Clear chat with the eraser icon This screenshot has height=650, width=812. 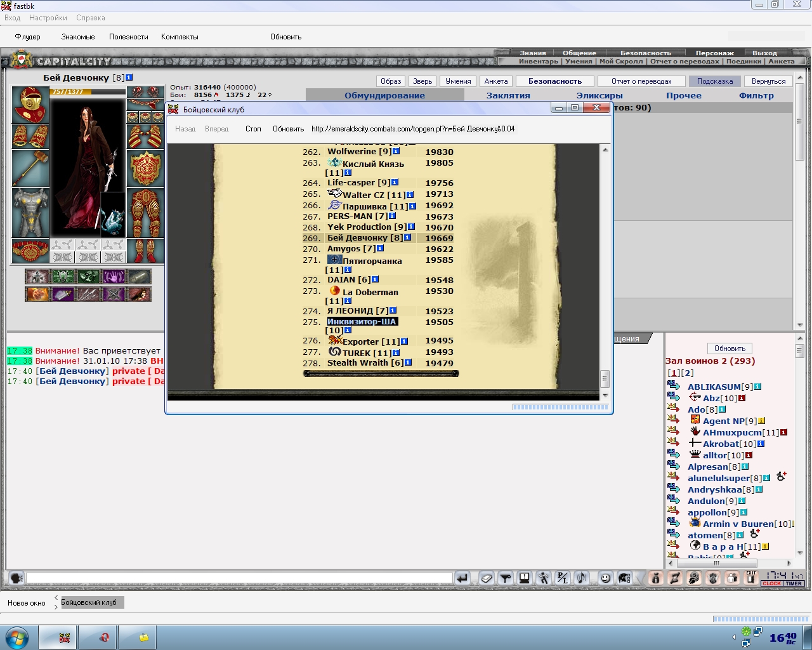pyautogui.click(x=485, y=578)
